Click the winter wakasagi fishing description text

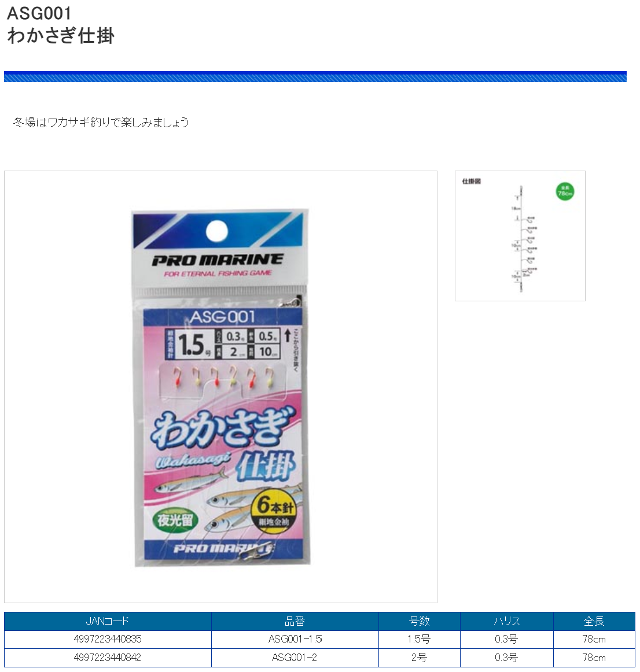pos(101,122)
